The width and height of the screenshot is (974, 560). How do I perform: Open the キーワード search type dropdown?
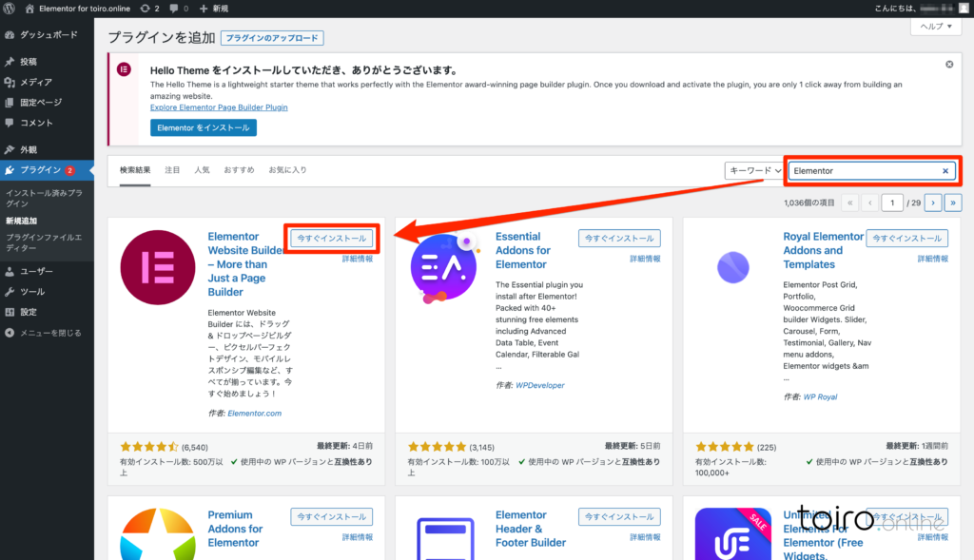point(753,171)
